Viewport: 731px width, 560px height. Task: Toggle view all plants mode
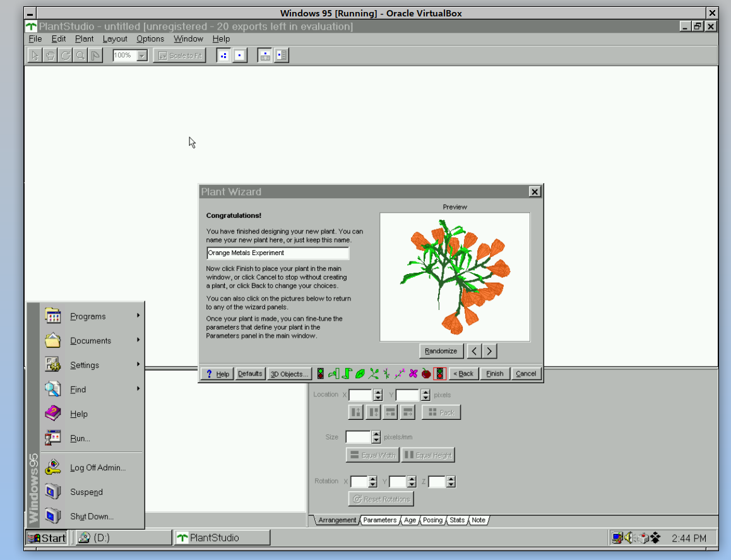click(x=223, y=56)
